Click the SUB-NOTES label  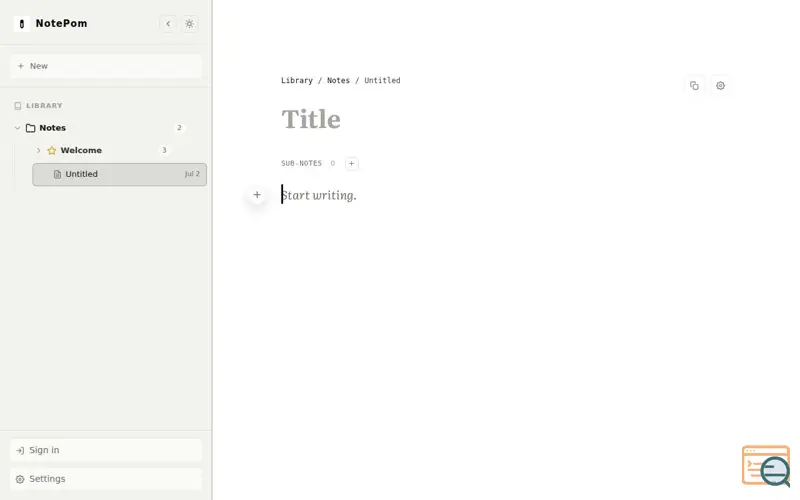pyautogui.click(x=302, y=163)
